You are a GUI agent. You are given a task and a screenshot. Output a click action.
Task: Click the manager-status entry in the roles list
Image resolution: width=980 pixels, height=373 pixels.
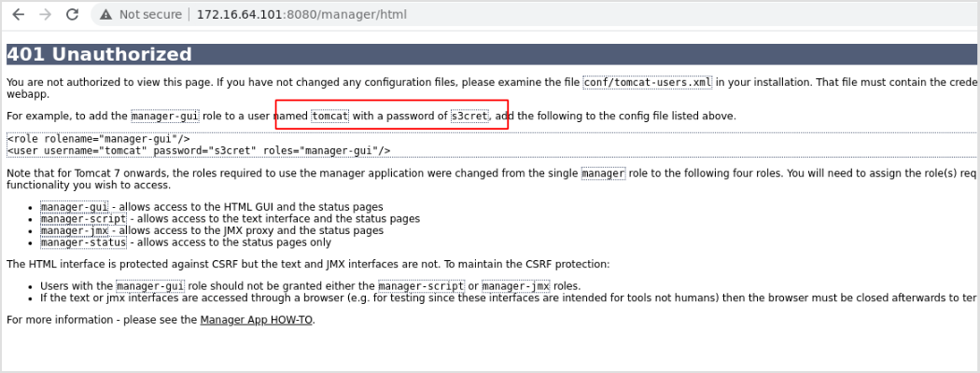pos(83,242)
